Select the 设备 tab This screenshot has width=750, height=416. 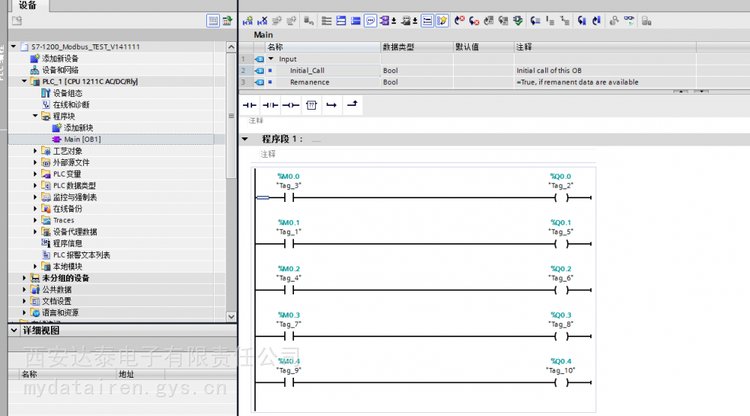coord(27,5)
